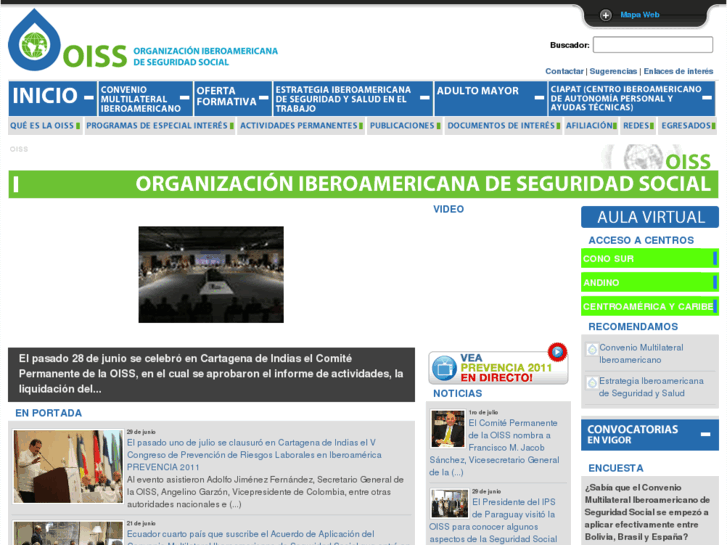Open Convocatorias en Vigor panel

click(650, 434)
